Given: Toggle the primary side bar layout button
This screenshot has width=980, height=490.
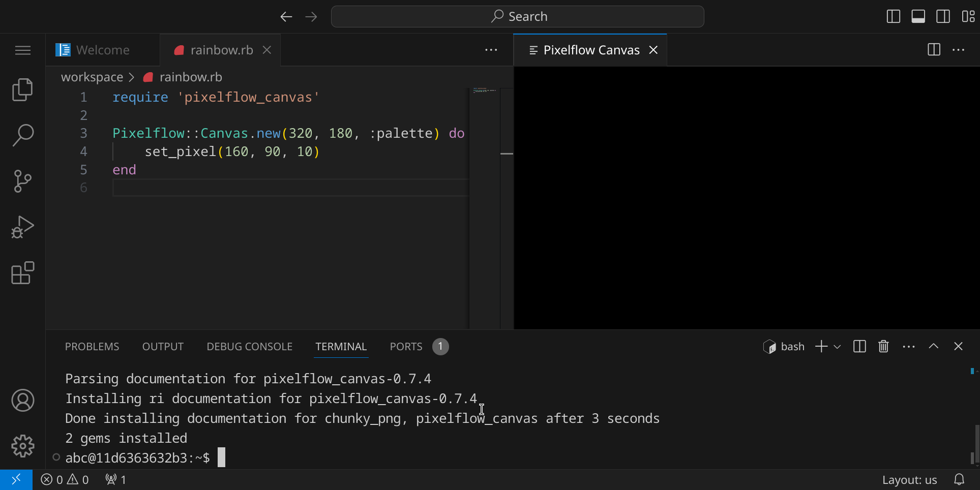Looking at the screenshot, I should point(893,16).
